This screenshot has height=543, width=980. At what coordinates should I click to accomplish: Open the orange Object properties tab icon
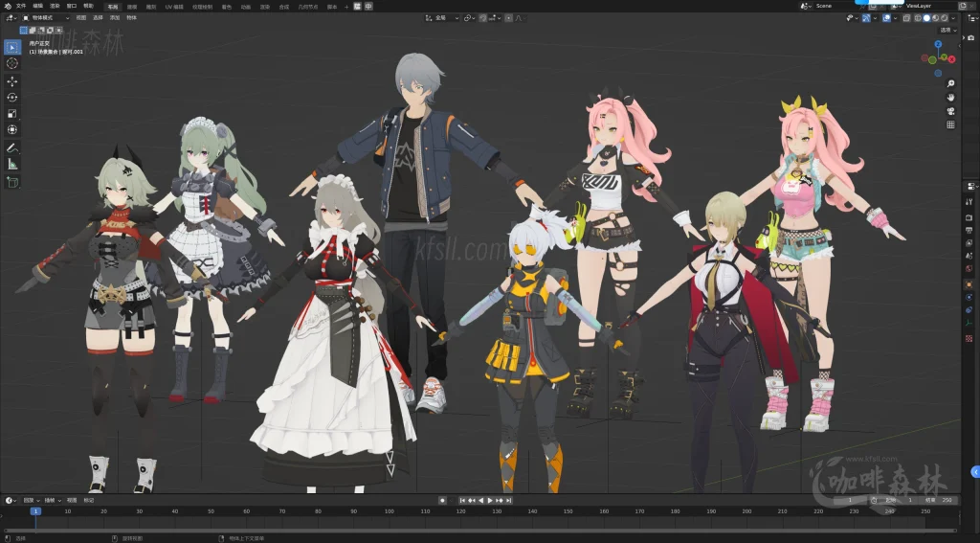tap(969, 284)
